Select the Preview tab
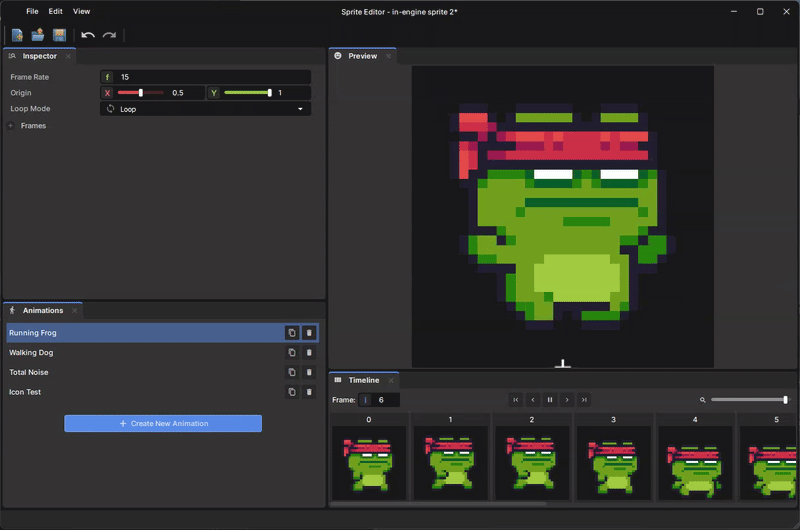The image size is (800, 530). 362,56
